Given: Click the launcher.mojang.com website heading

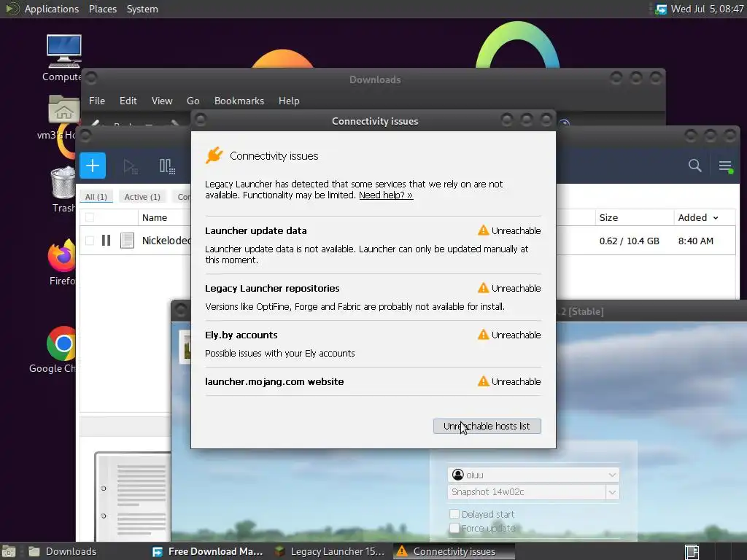Looking at the screenshot, I should click(274, 381).
